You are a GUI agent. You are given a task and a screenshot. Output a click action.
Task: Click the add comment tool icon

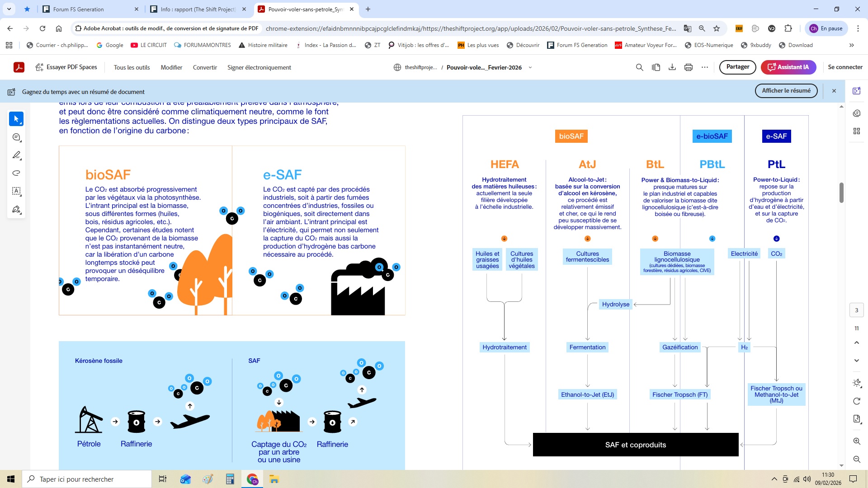[x=16, y=137]
